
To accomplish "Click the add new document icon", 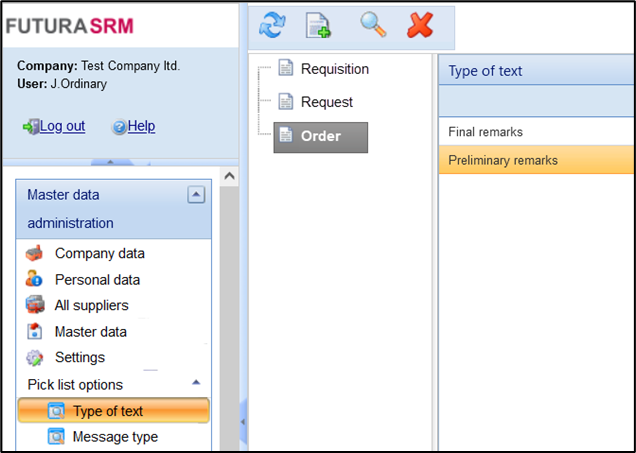I will pyautogui.click(x=319, y=26).
